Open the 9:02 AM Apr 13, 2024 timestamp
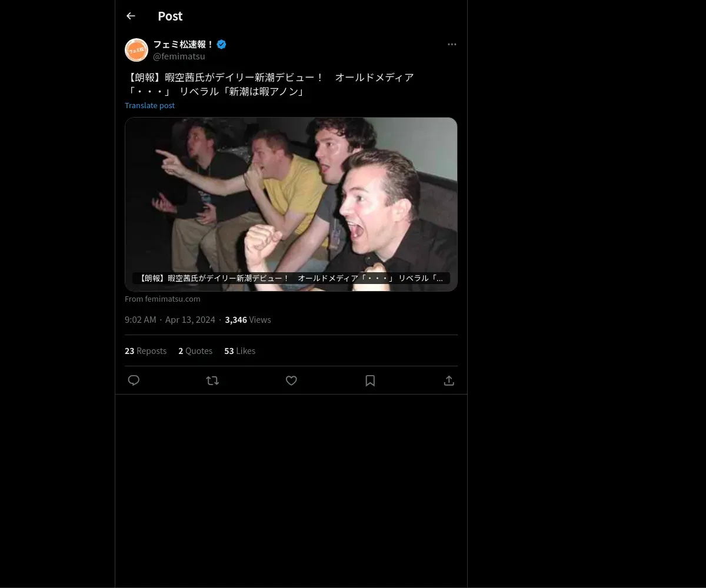The height and width of the screenshot is (588, 706). coord(170,319)
